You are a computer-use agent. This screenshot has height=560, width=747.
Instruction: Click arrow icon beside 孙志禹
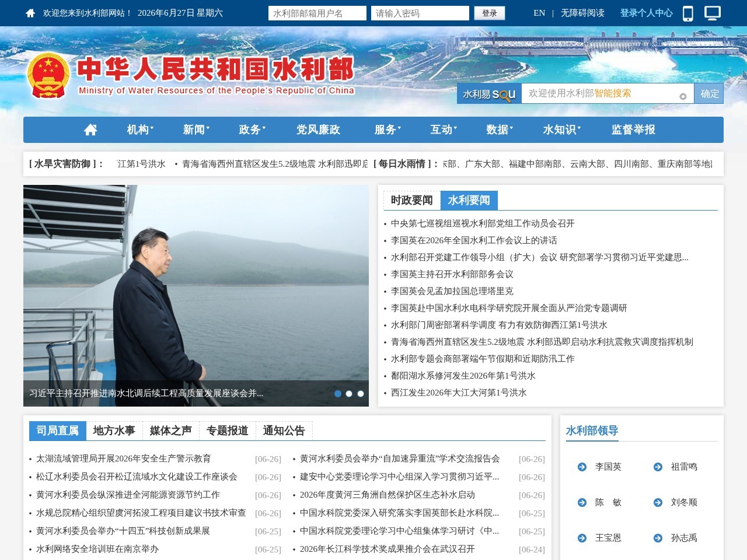pos(658,538)
